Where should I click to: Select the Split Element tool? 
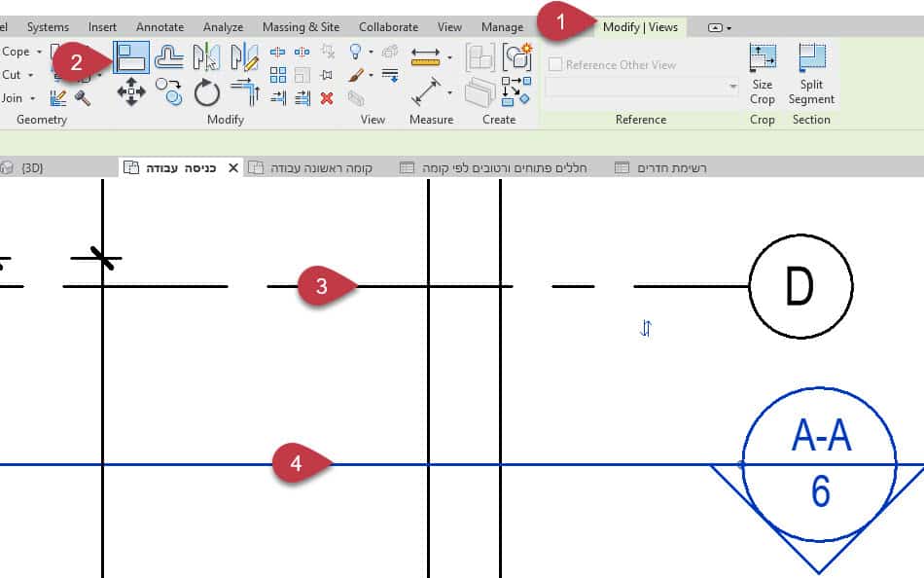click(277, 52)
